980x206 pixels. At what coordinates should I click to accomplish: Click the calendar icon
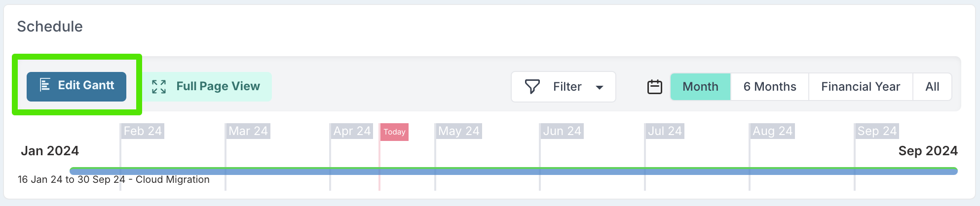pos(655,87)
